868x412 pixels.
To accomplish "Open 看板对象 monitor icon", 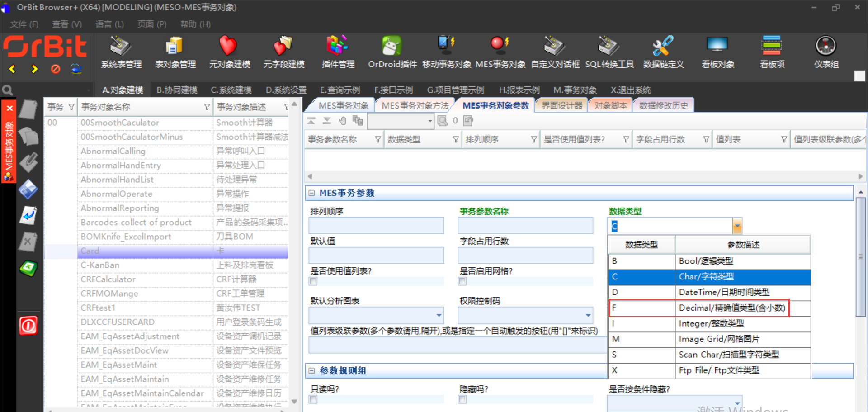I will pos(717,45).
